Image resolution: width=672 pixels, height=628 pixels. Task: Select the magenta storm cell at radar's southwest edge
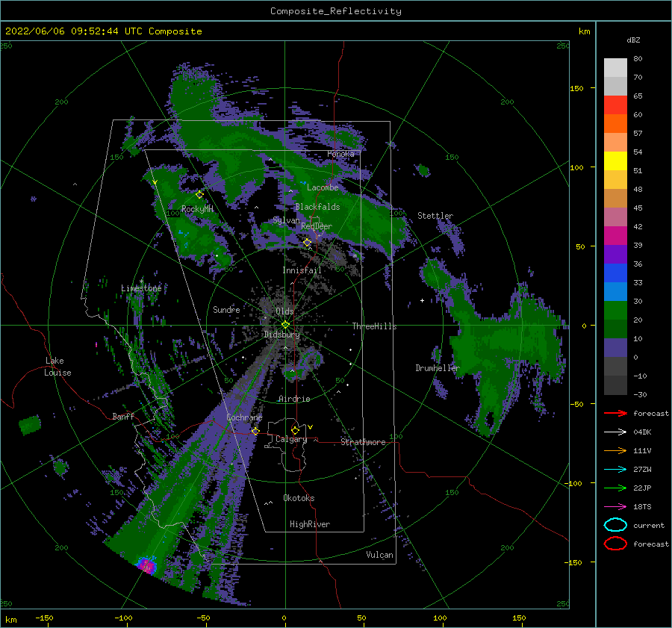click(x=147, y=566)
